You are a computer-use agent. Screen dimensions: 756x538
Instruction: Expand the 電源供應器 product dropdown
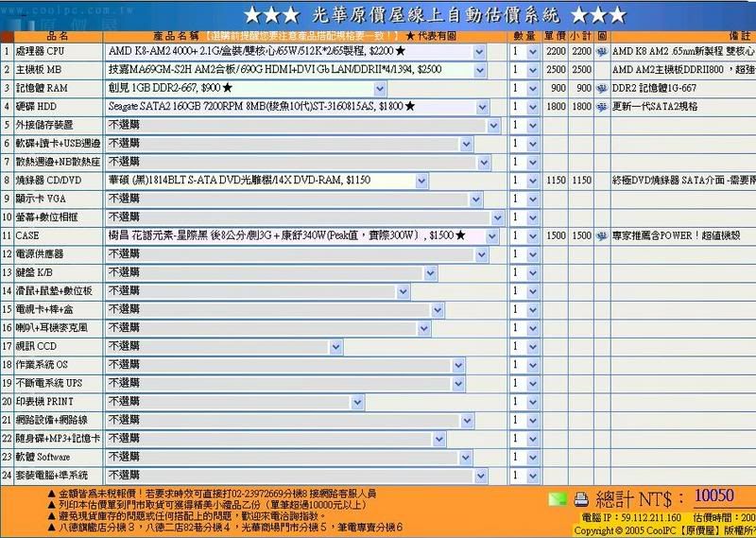482,254
